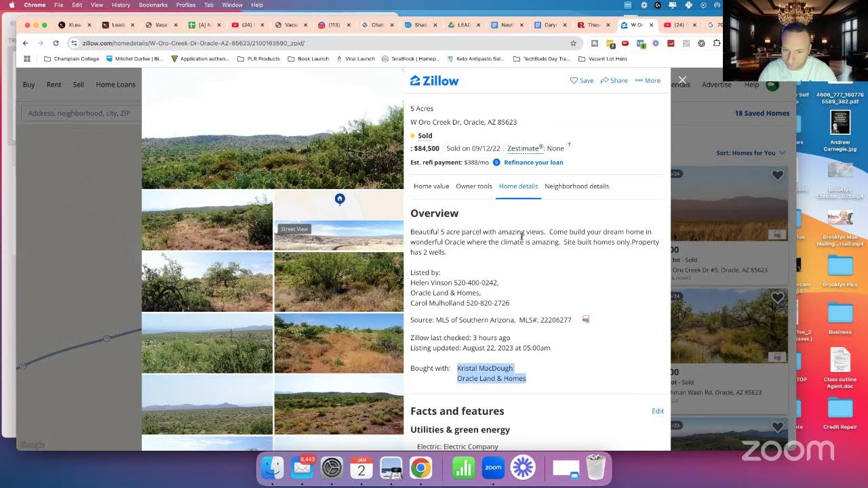Screen dimensions: 868x488
Task: Share the listing using the Share button
Action: [x=614, y=81]
